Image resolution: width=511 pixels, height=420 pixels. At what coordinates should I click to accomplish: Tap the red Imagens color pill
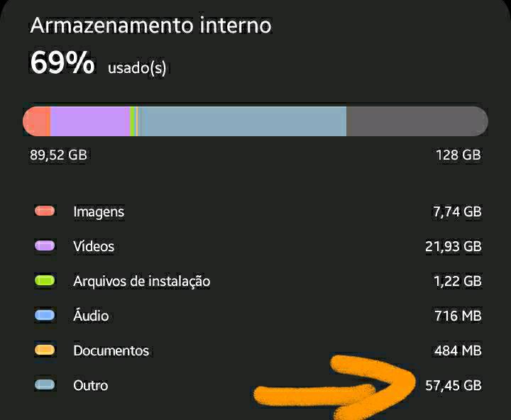pos(45,211)
